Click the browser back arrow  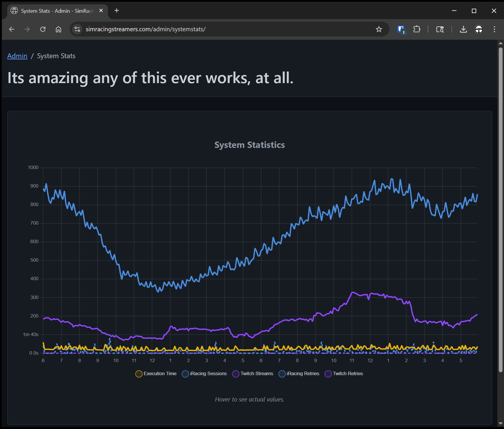(12, 29)
